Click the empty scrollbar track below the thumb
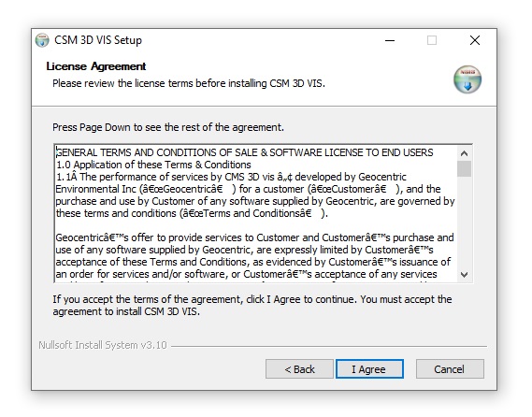The width and height of the screenshot is (532, 417). click(464, 222)
